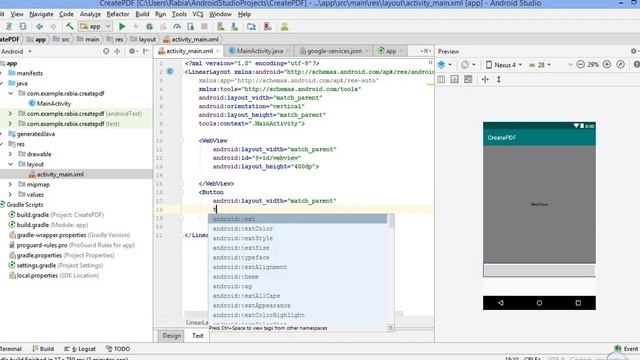Collapse the com.example.rabia.createpdf package
The width and height of the screenshot is (640, 360).
pos(11,93)
